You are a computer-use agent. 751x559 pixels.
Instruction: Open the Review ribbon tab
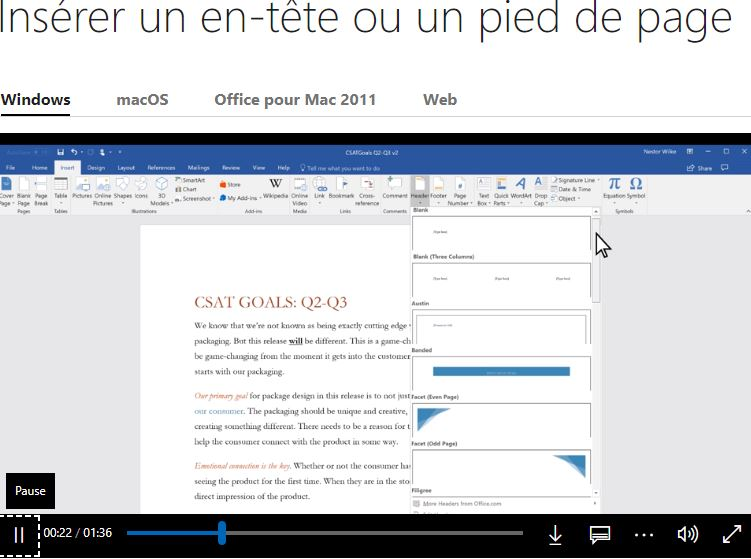point(231,168)
